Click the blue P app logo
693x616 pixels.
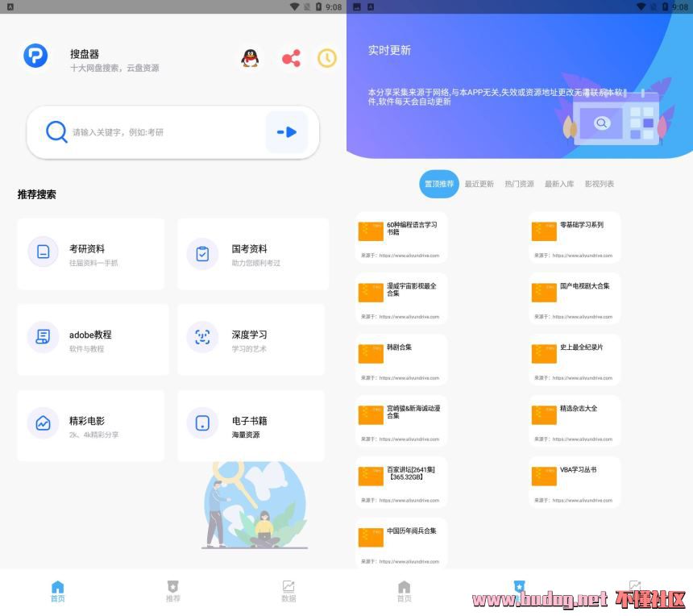tap(35, 56)
